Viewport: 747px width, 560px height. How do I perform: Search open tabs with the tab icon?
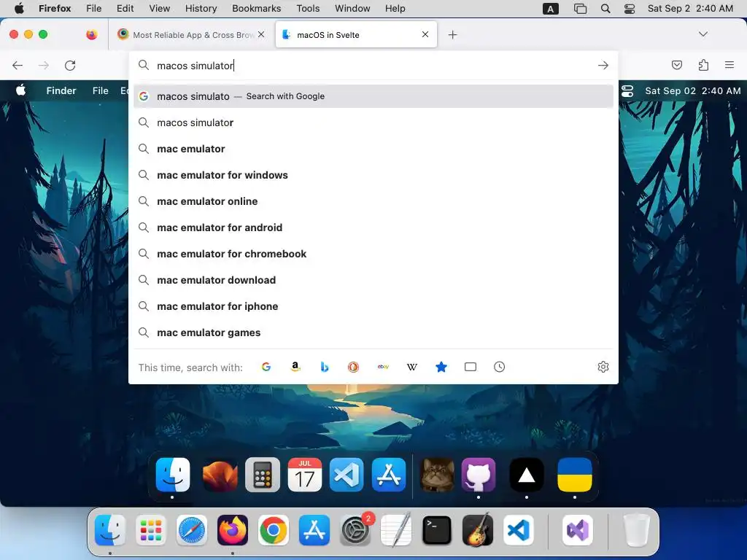click(471, 367)
